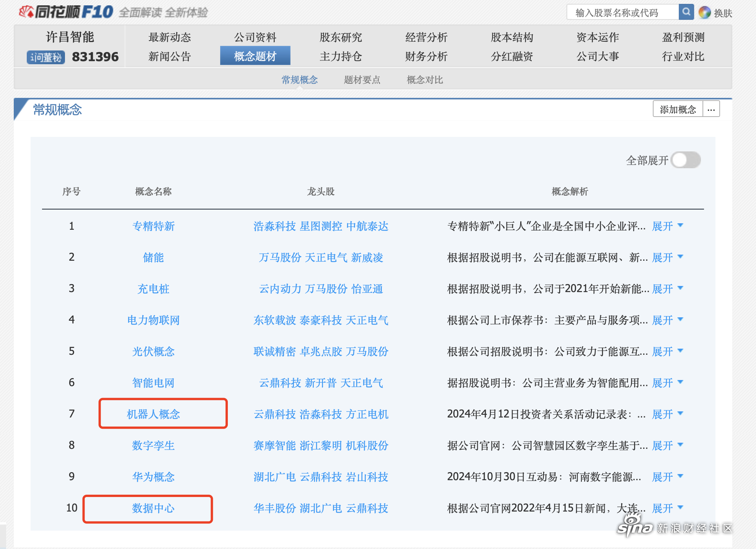Open leading stock 东软载波
The width and height of the screenshot is (756, 549).
click(275, 320)
